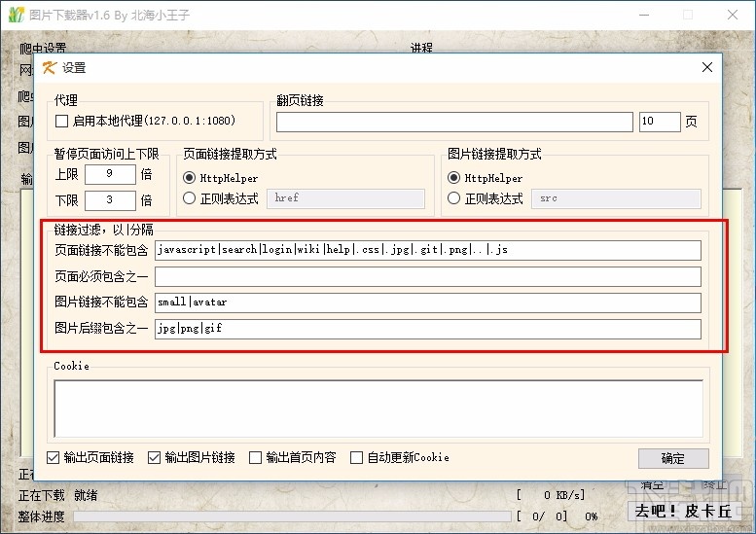Screen dimensions: 756x534
Task: Select 正则表达式 for page link extraction
Action: coord(190,198)
